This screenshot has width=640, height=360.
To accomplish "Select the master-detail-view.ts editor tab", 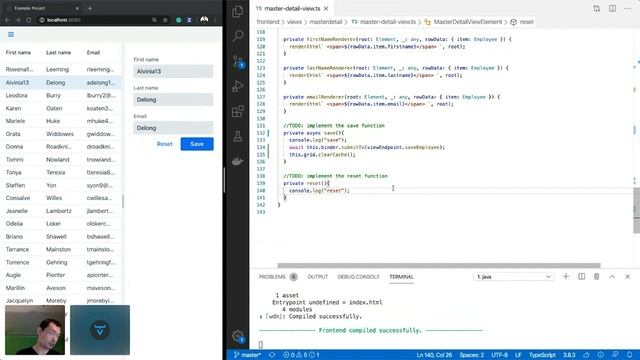I will (292, 9).
